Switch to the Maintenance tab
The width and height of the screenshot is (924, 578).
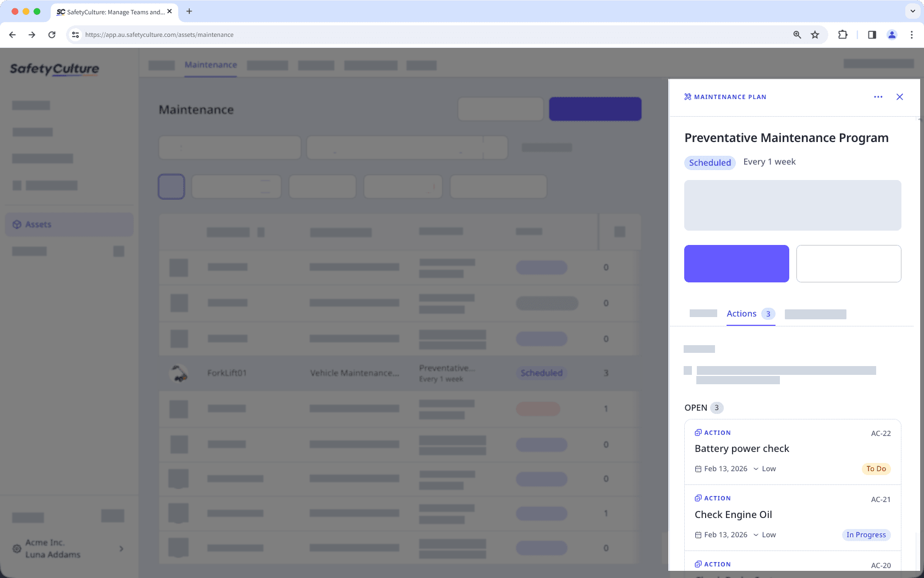pos(211,64)
